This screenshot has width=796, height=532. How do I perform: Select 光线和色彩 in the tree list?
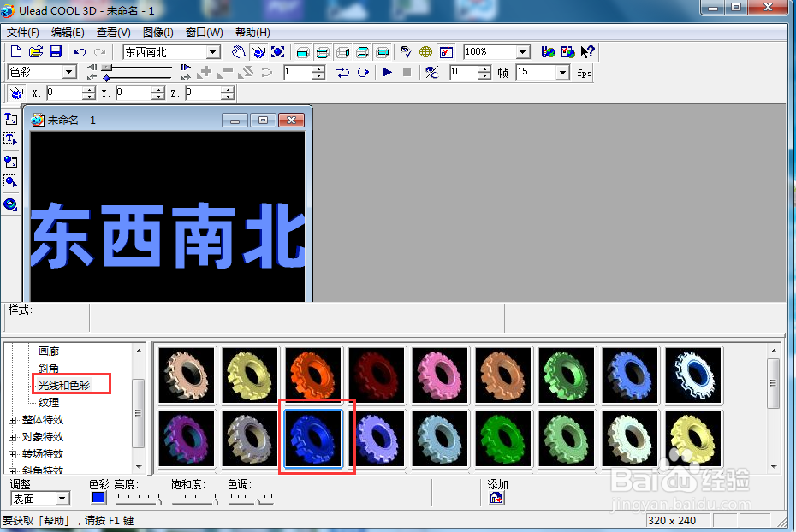[x=64, y=386]
